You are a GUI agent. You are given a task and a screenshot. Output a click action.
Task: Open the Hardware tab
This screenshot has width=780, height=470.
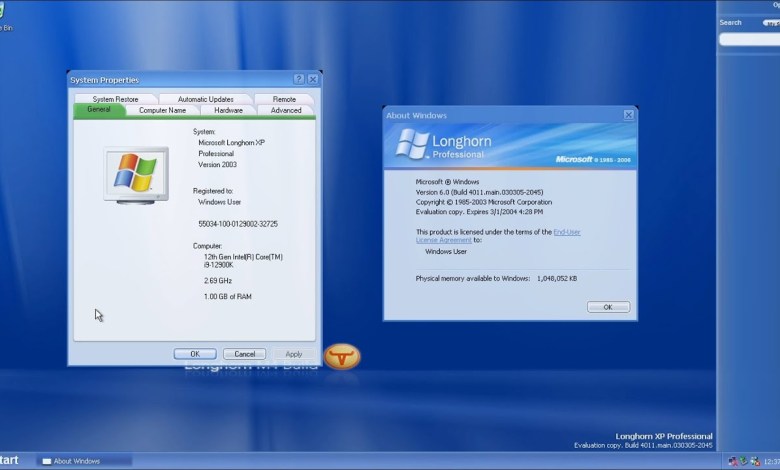point(228,110)
